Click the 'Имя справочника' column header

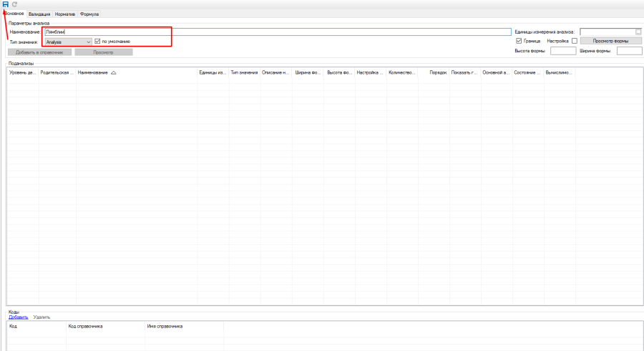[x=184, y=327]
